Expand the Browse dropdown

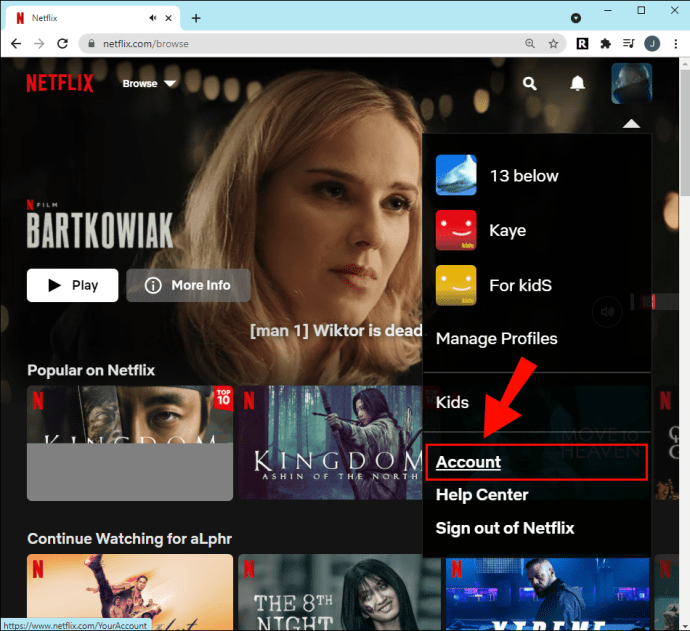149,83
